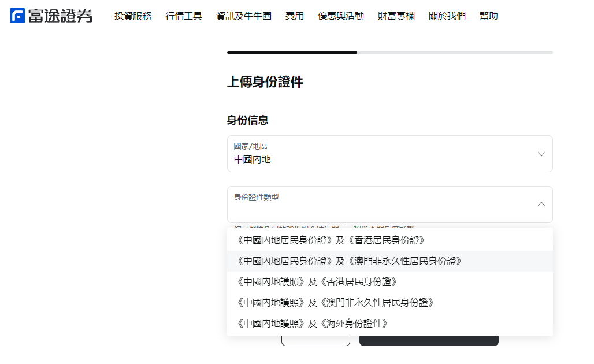
Task: Open the 優惠與活動 menu
Action: (x=340, y=16)
